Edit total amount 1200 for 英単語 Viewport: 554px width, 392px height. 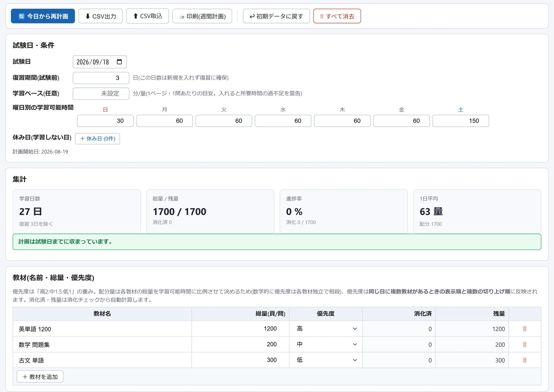point(240,329)
